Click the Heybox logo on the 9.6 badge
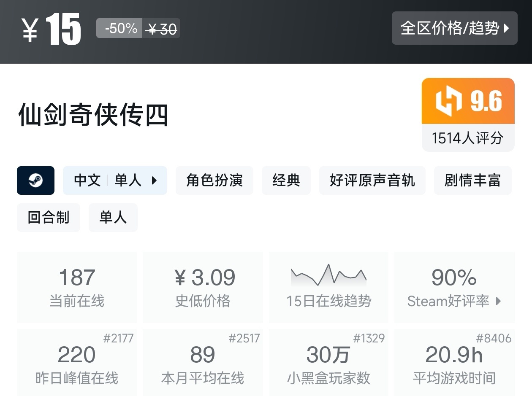 (448, 101)
